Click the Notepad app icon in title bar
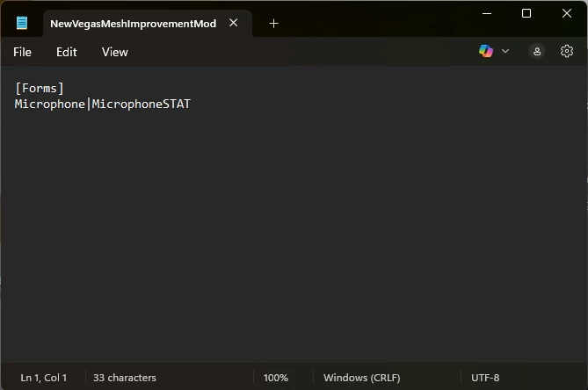588x390 pixels. click(22, 24)
